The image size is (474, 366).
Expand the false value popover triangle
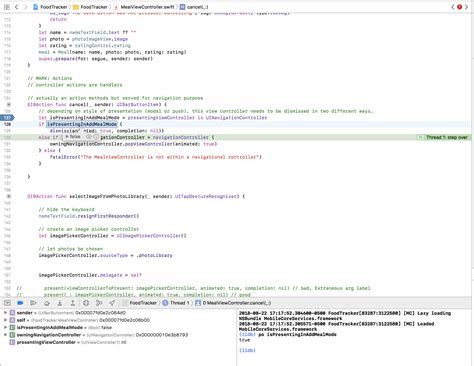tap(67, 137)
